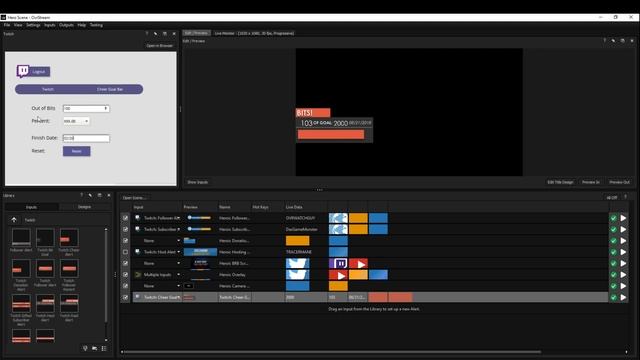Open the Testing menu
This screenshot has width=640, height=360.
(96, 25)
